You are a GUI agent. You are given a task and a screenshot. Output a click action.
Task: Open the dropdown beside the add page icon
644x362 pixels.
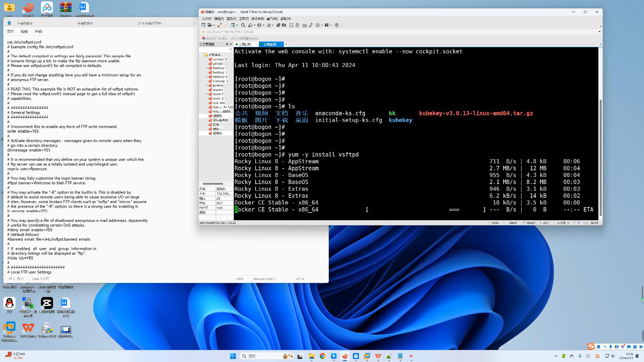pos(322,25)
